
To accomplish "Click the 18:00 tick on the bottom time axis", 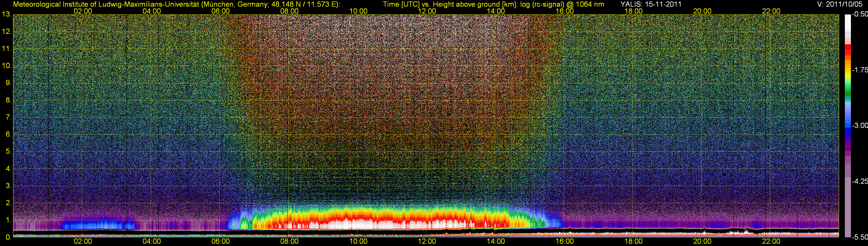I will coord(633,241).
